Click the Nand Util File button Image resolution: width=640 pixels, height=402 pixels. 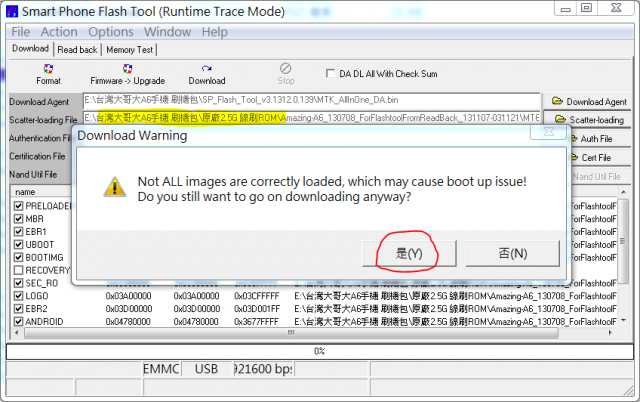click(x=599, y=177)
